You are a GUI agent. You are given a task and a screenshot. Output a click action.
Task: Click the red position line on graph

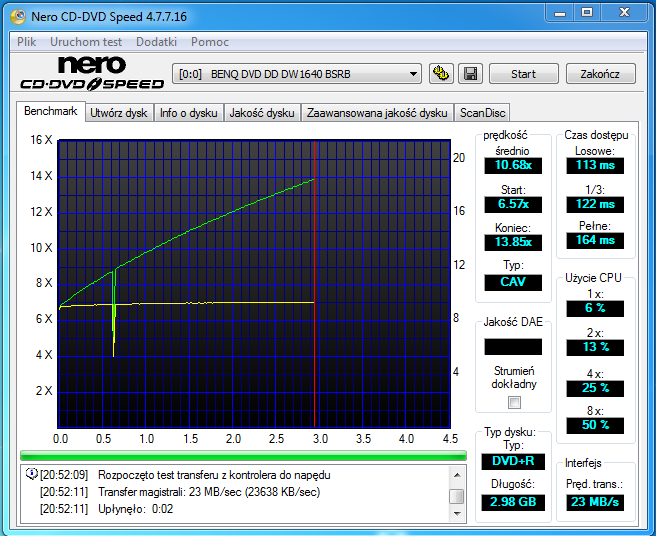click(x=314, y=285)
